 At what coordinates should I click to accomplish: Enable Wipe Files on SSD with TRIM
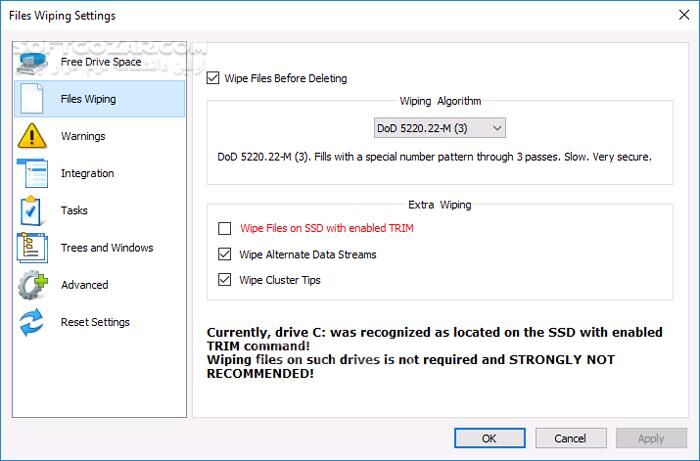click(224, 228)
